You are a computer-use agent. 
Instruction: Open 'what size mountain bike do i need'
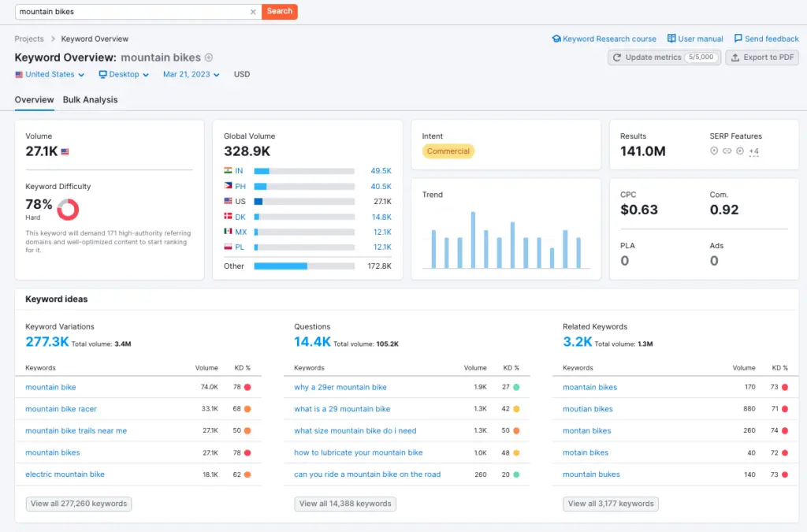pyautogui.click(x=355, y=430)
